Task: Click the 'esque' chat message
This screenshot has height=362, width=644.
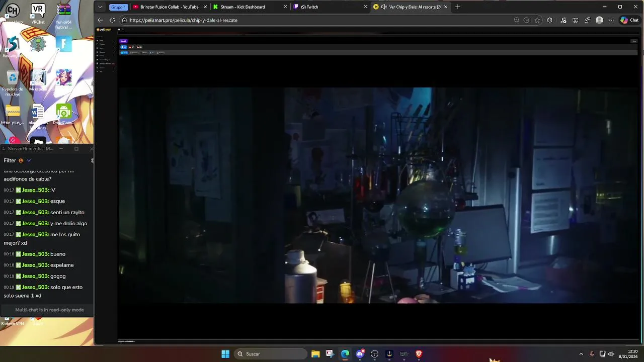Action: tap(57, 201)
